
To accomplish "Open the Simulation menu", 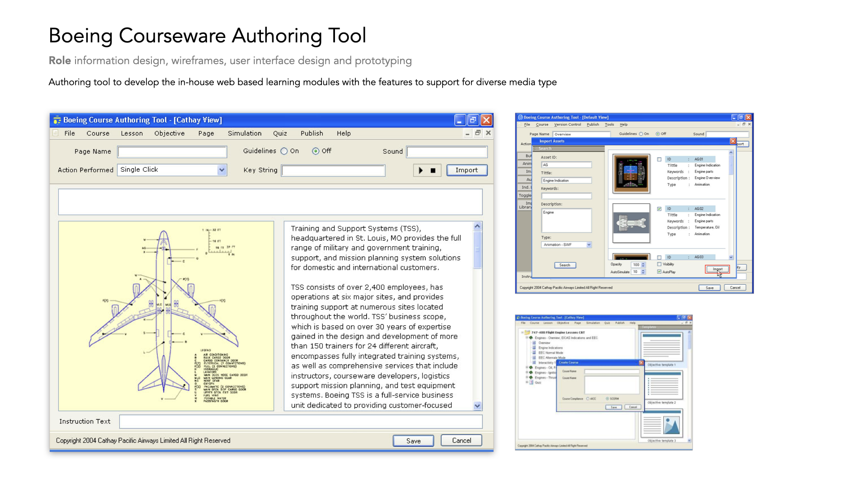I will coord(244,133).
